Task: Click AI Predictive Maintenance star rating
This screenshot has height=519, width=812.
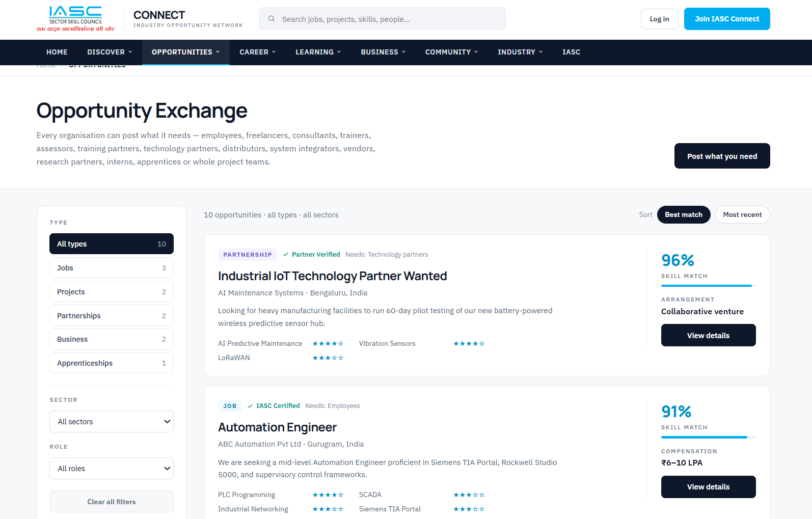Action: [x=328, y=344]
